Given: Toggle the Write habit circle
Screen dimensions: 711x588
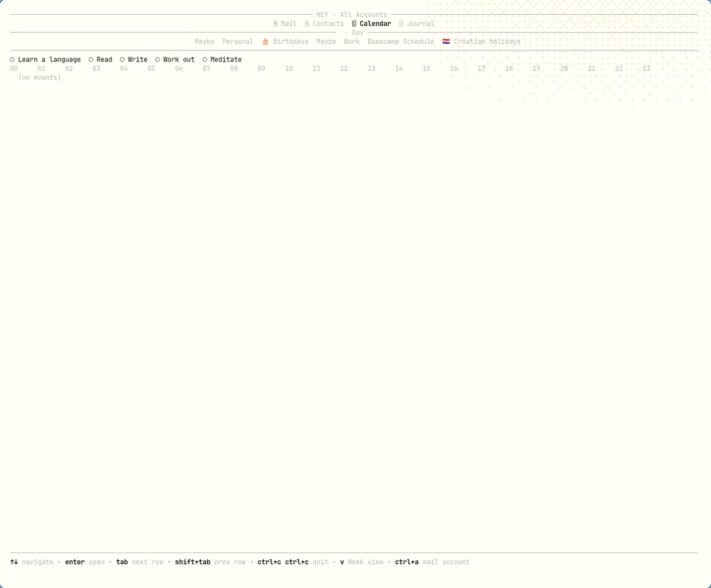Looking at the screenshot, I should (x=122, y=59).
